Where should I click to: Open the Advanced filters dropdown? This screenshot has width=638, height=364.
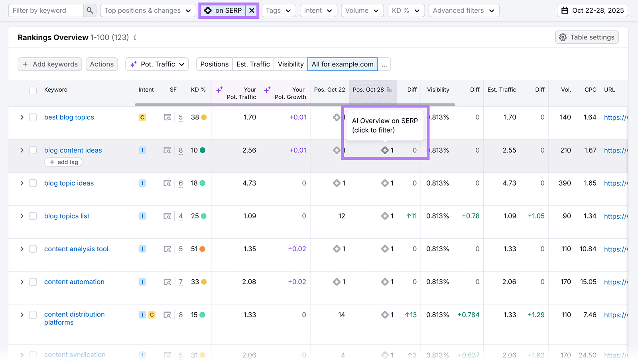pos(463,10)
